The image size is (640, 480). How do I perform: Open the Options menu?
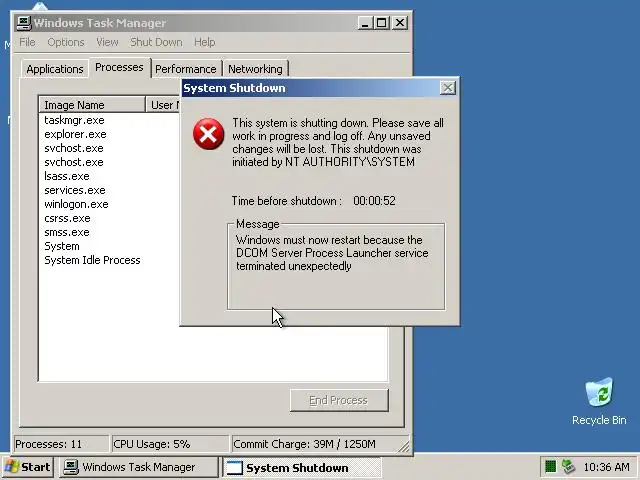tap(66, 42)
